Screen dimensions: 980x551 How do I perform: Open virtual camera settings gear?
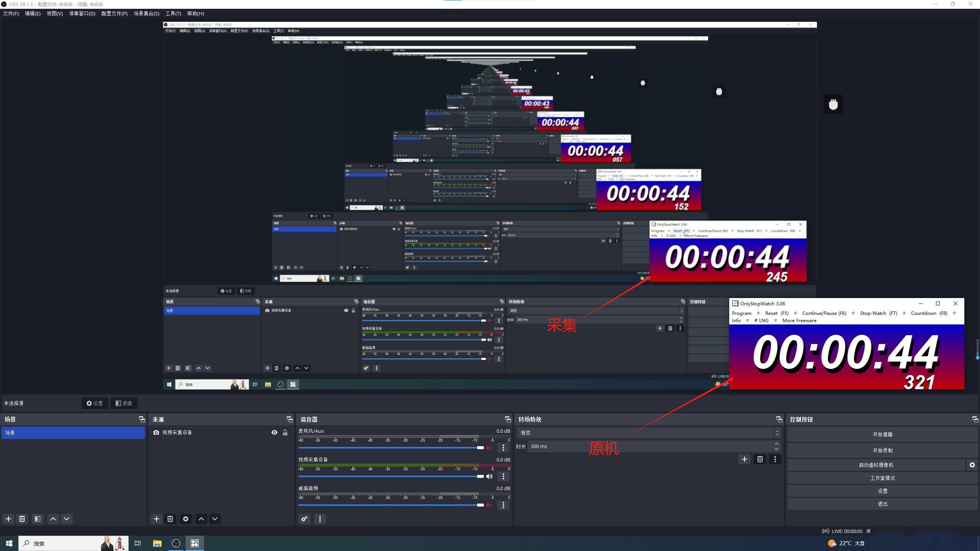click(x=972, y=465)
